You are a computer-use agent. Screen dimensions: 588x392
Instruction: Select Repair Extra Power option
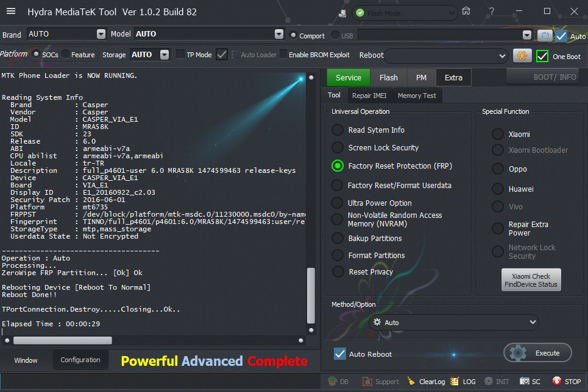[x=498, y=228]
